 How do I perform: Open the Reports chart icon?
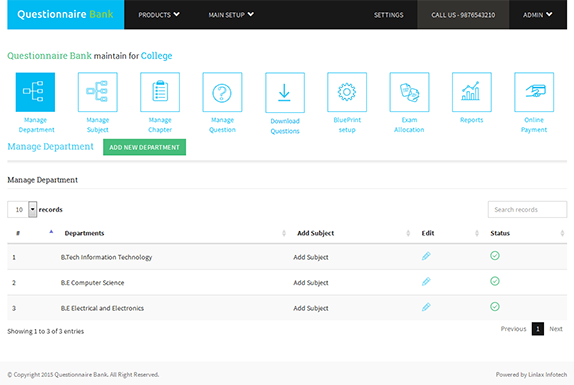pyautogui.click(x=472, y=92)
